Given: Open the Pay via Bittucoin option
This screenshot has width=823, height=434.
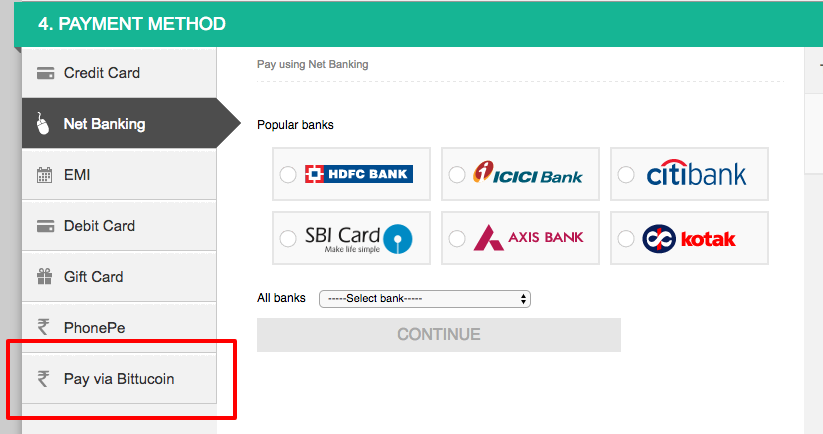Looking at the screenshot, I should click(119, 378).
